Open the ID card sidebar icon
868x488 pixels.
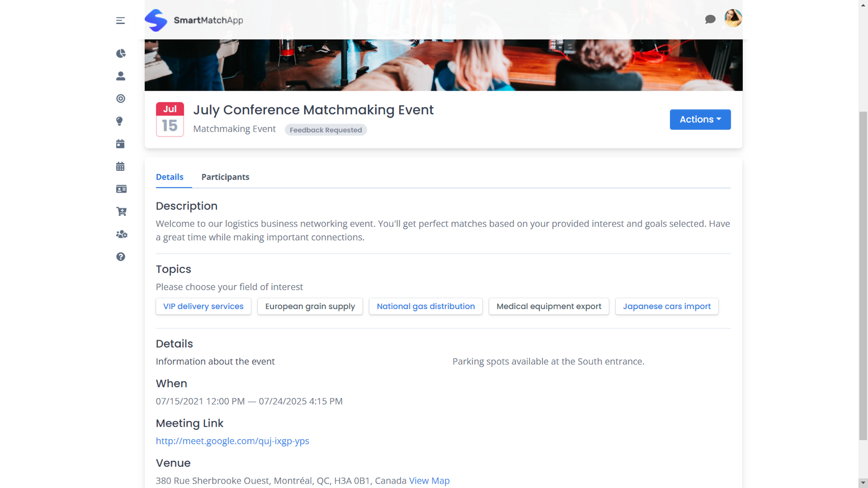coord(121,189)
